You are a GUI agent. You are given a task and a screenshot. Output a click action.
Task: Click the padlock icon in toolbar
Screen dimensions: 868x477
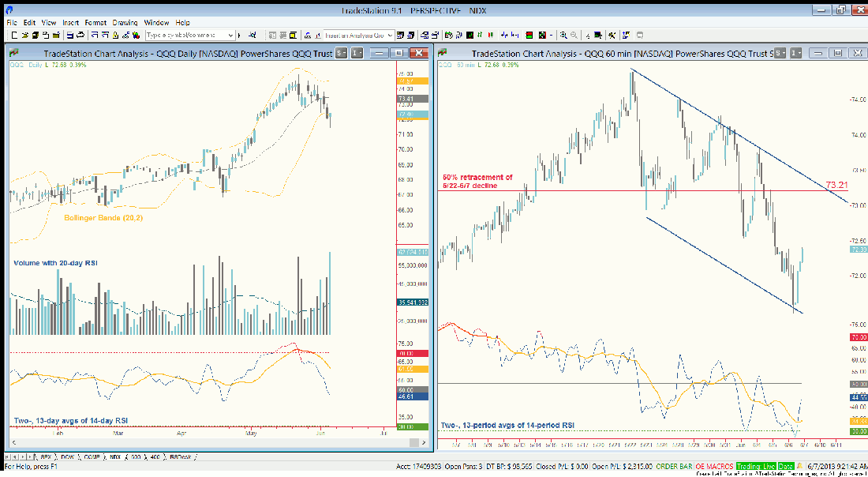(x=115, y=36)
